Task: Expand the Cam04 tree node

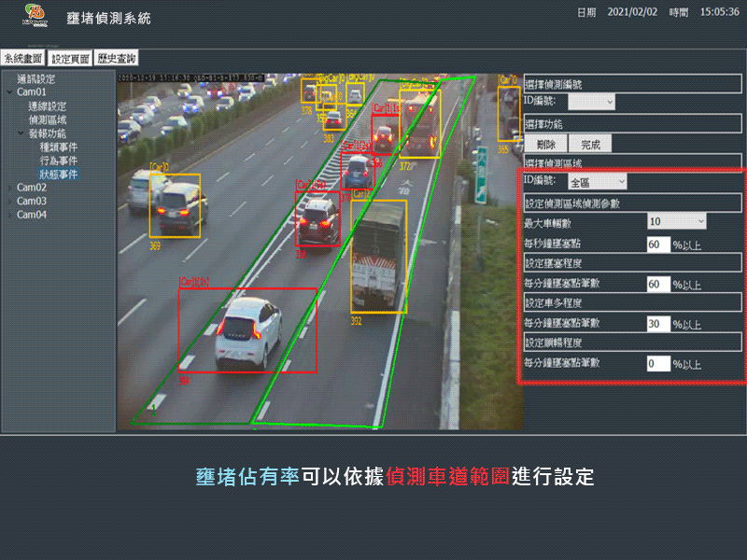Action: pyautogui.click(x=9, y=215)
